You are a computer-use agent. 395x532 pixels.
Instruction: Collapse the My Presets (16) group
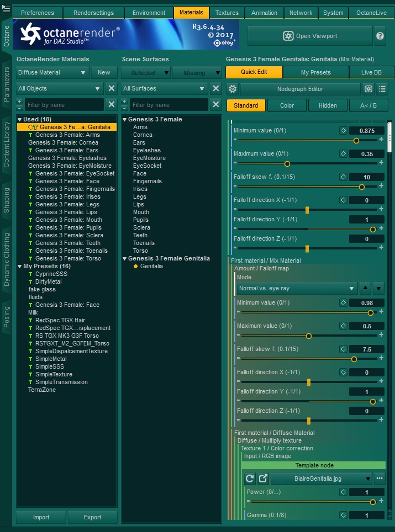point(20,267)
